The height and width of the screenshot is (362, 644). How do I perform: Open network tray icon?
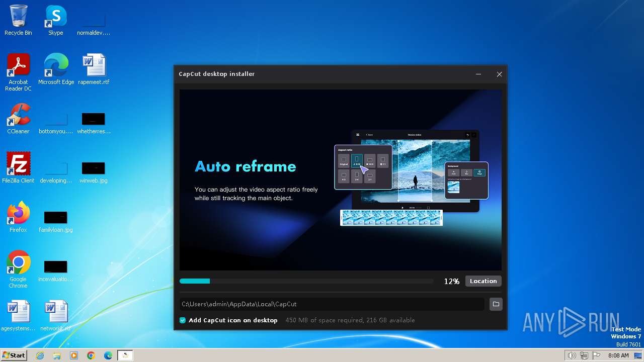[584, 355]
